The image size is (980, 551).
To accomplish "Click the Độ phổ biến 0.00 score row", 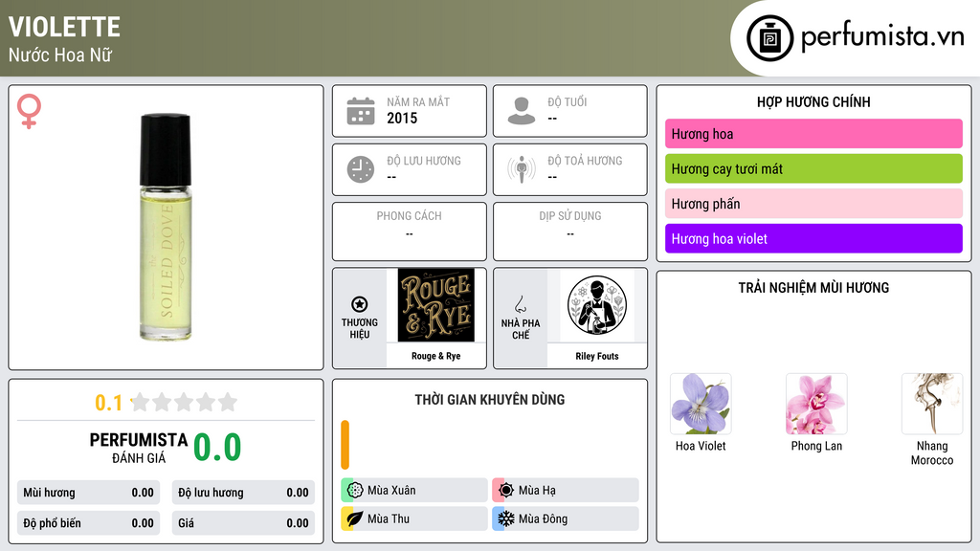I will pyautogui.click(x=88, y=523).
